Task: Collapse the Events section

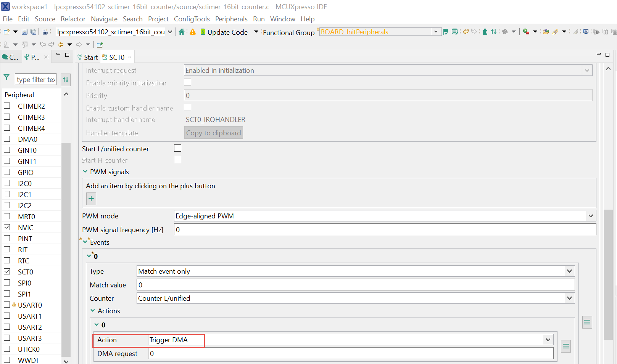Action: click(85, 242)
